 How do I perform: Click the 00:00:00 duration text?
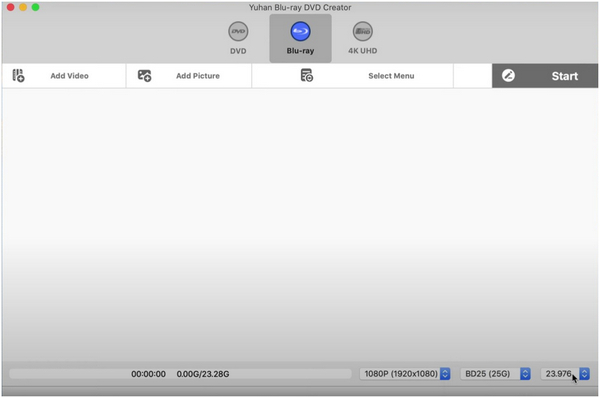tap(148, 374)
